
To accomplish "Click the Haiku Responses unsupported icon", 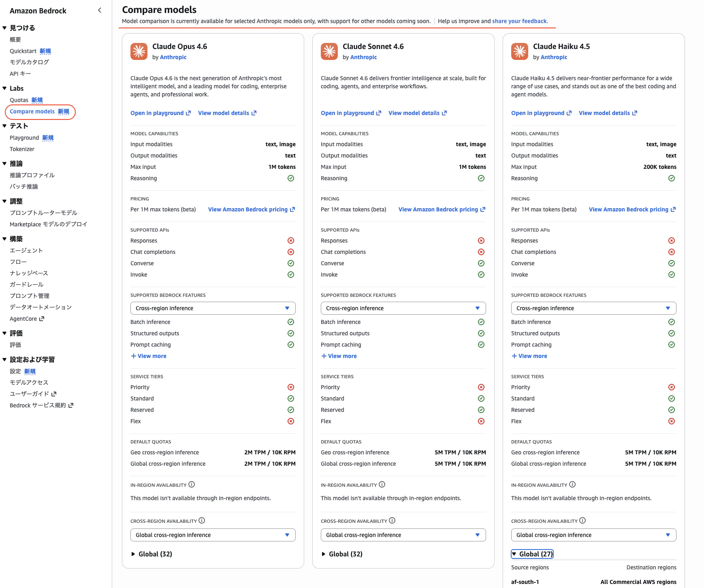I will click(x=672, y=241).
